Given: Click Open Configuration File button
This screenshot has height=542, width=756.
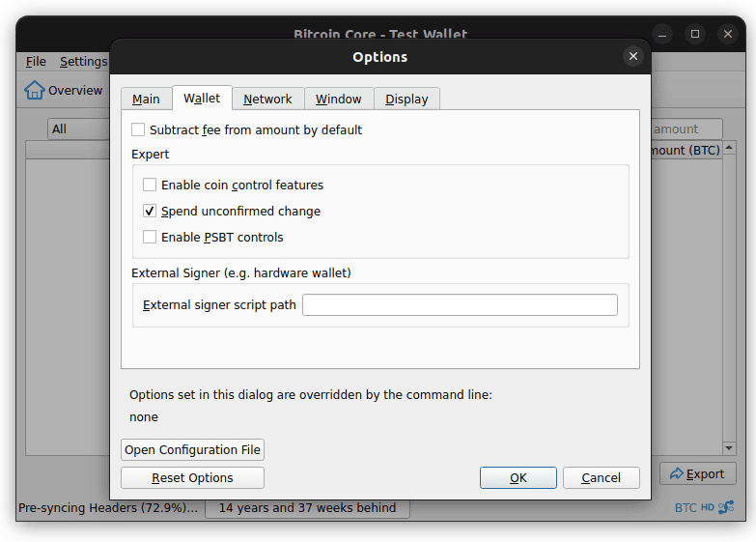Looking at the screenshot, I should pos(192,450).
